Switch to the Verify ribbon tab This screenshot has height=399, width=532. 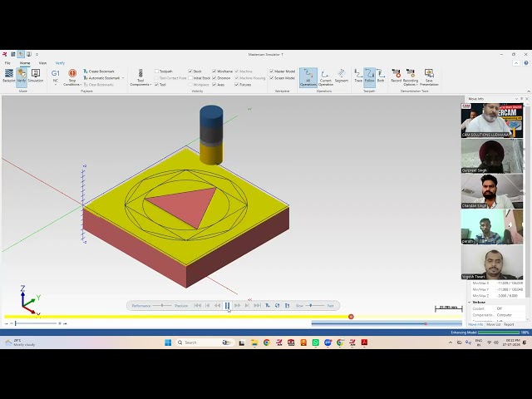point(60,63)
